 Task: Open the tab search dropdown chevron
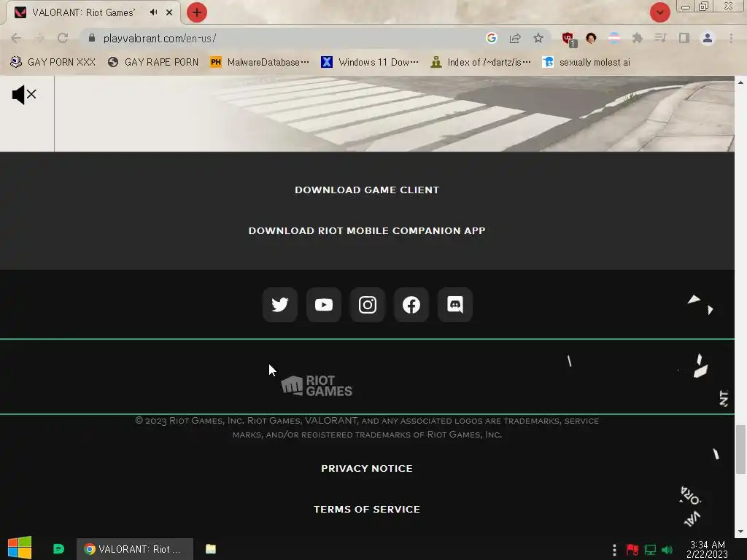(659, 12)
